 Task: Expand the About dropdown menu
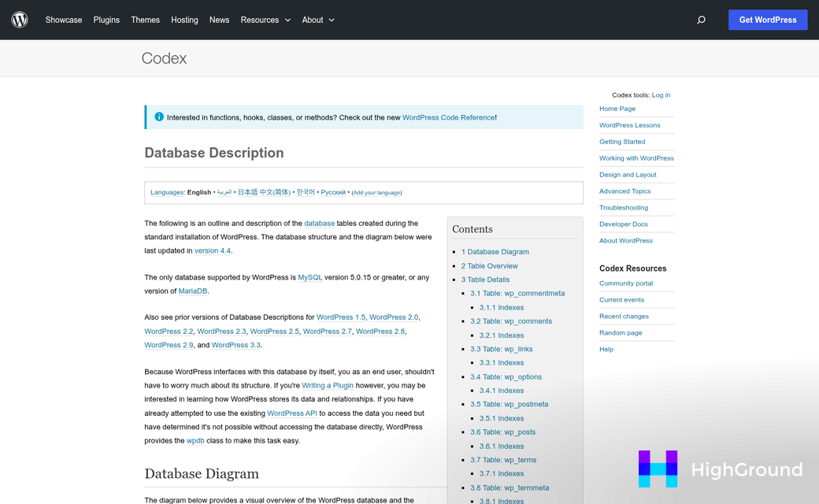(x=318, y=20)
